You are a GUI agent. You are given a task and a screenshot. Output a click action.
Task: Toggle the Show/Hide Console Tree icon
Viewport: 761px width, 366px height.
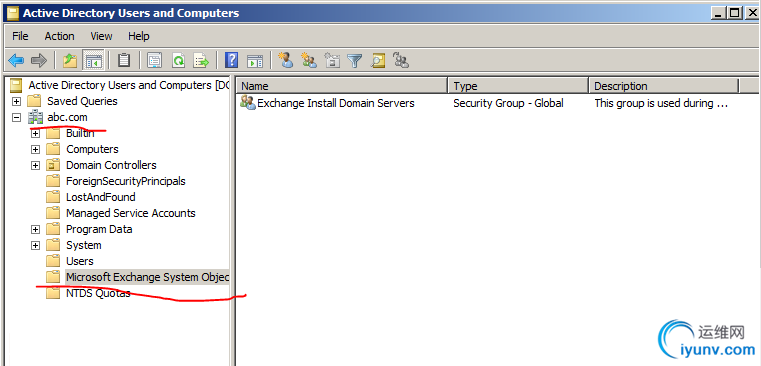(93, 61)
